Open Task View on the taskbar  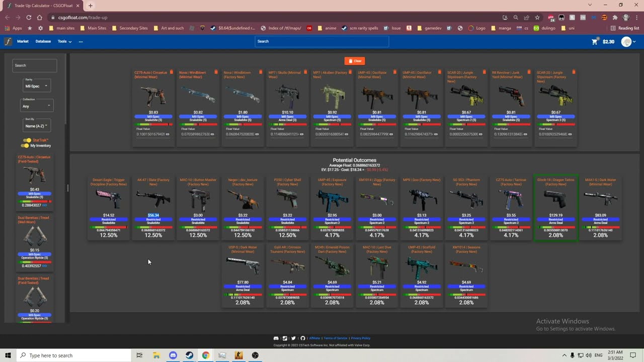tap(139, 355)
